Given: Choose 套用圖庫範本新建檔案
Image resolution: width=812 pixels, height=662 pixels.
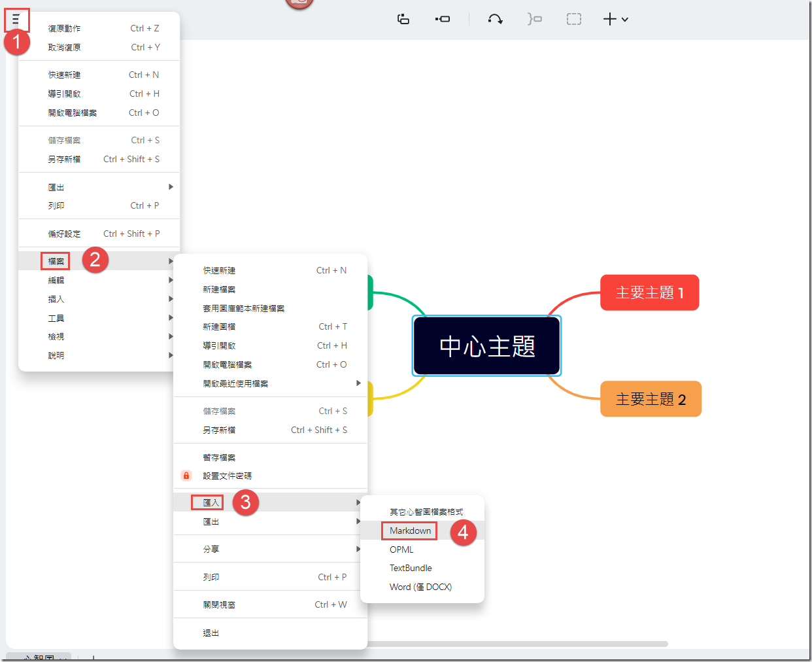Looking at the screenshot, I should tap(270, 308).
